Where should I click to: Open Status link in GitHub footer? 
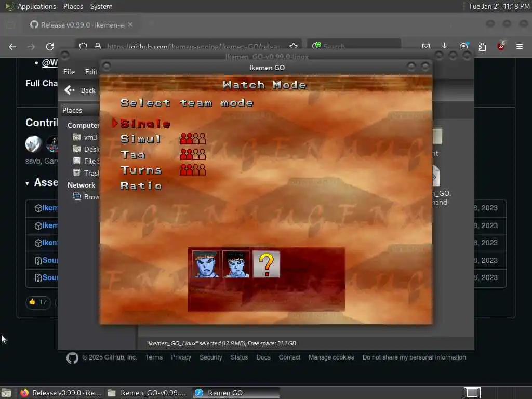[239, 357]
